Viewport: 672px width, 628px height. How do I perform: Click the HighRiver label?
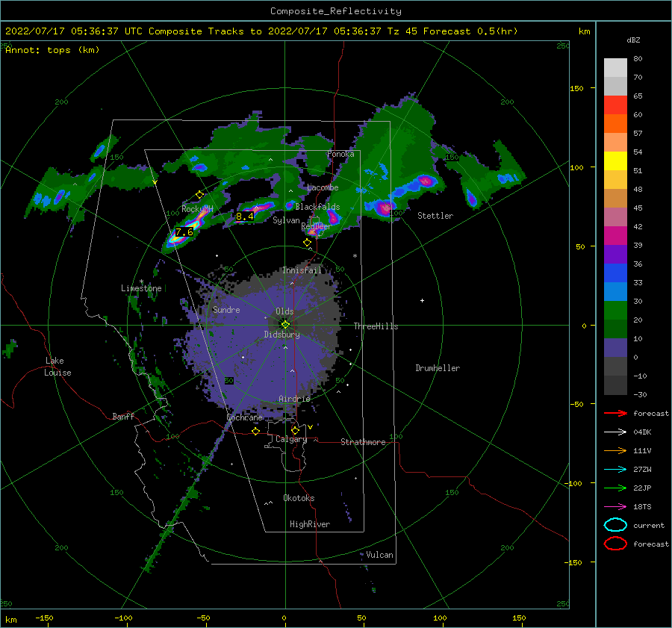click(310, 524)
